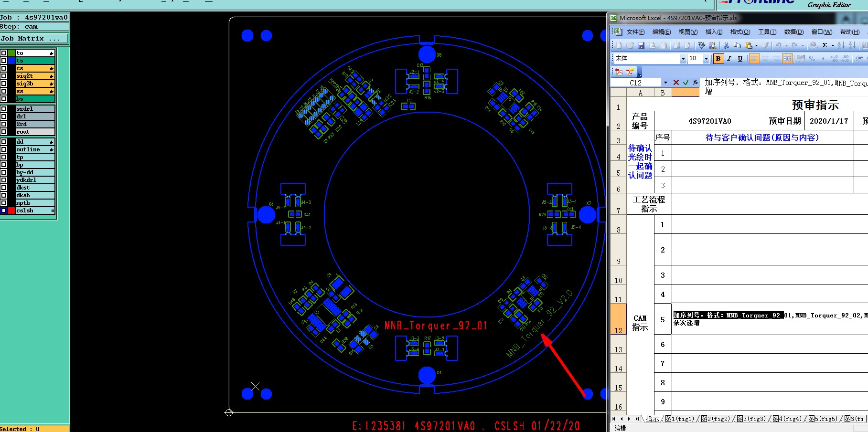This screenshot has width=868, height=432.
Task: Click the Print Preview icon in Excel
Action: (x=688, y=45)
